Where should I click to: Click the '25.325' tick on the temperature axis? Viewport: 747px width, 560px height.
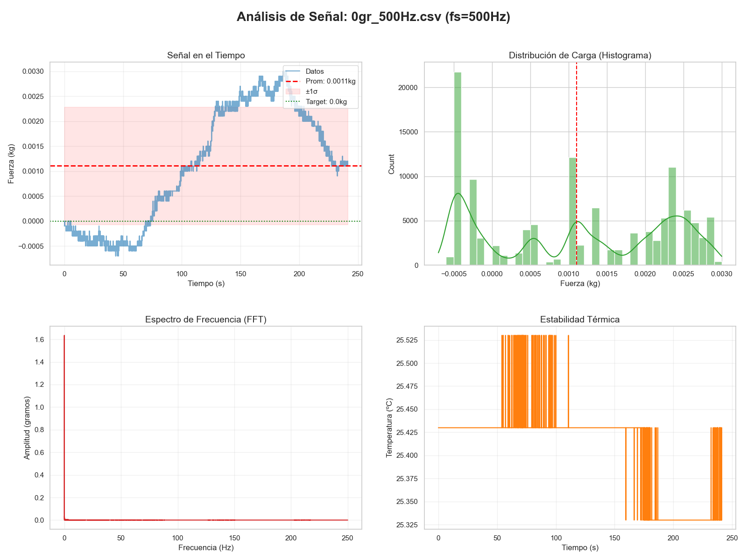(x=408, y=525)
